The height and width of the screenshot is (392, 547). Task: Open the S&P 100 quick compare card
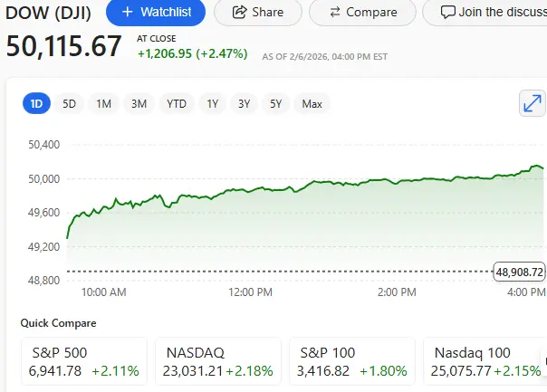[x=352, y=362]
